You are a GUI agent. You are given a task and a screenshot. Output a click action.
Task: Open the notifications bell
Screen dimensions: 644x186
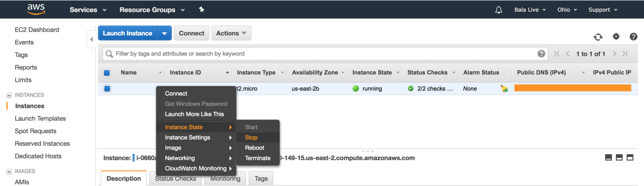tap(498, 10)
